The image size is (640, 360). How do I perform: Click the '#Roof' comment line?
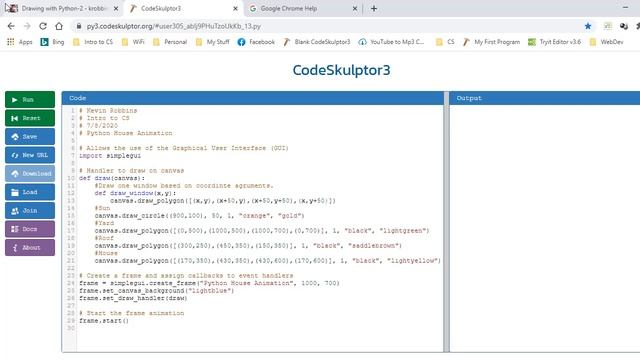(x=104, y=238)
